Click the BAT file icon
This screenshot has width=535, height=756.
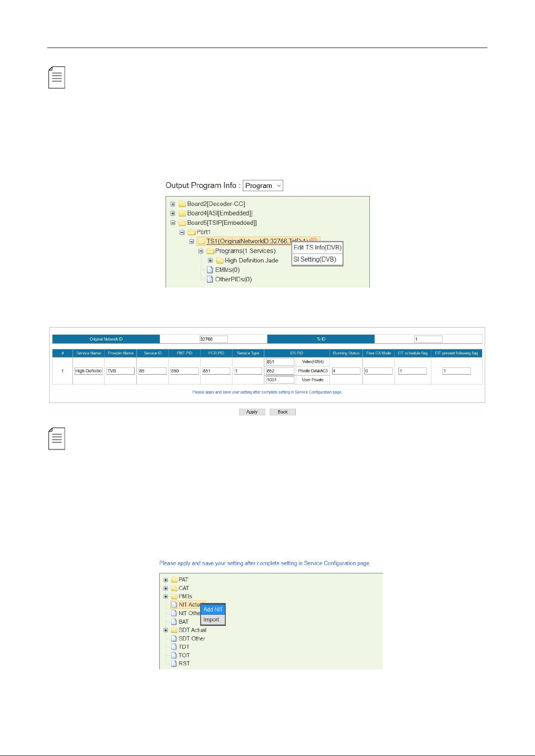click(174, 622)
